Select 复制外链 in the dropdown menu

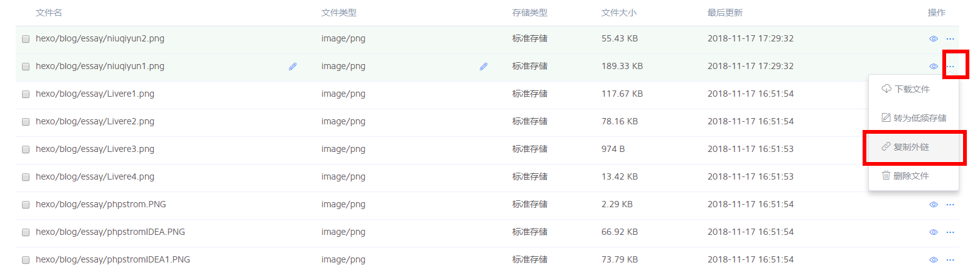(x=913, y=147)
